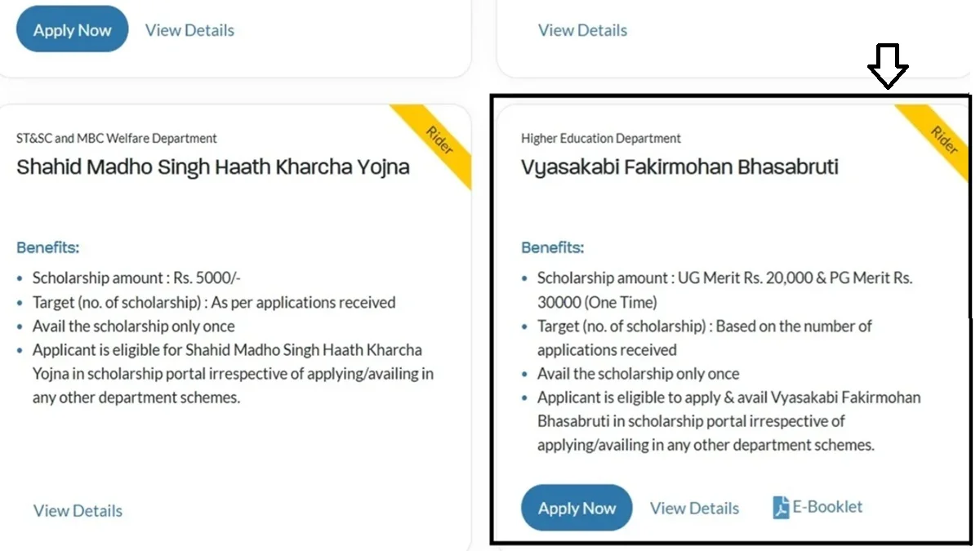Image resolution: width=980 pixels, height=551 pixels.
Task: Click the Shahid Madho Singh Haath Kharcha title
Action: pos(213,167)
